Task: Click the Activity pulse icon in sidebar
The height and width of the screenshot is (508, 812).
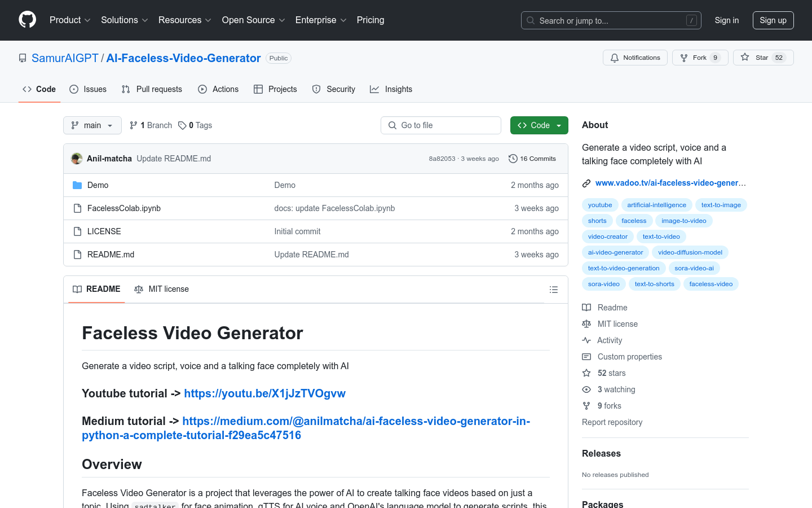Action: click(586, 340)
